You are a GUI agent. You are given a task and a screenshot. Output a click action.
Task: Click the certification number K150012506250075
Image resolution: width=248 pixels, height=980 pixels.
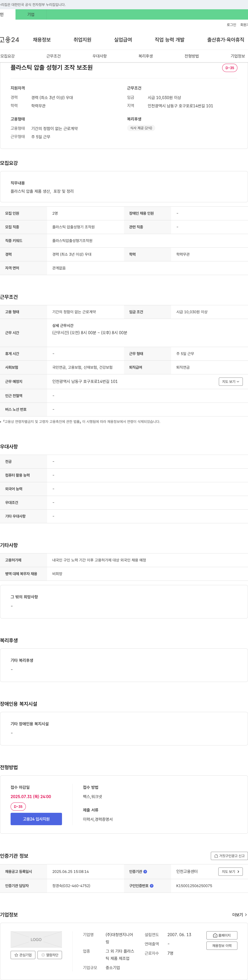coord(194,886)
